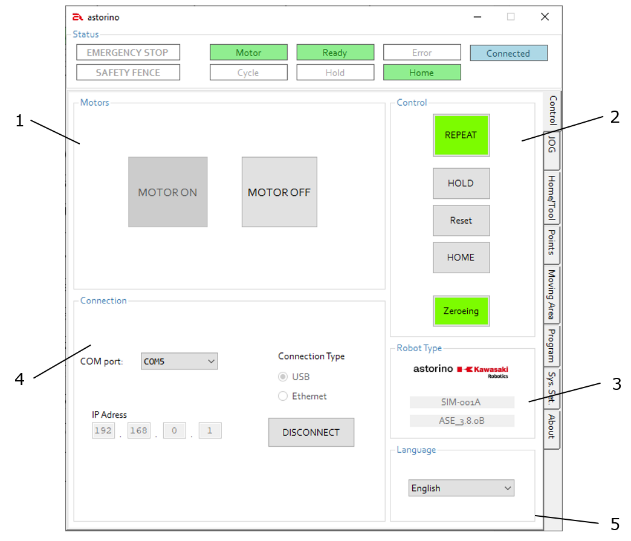The width and height of the screenshot is (631, 541).
Task: Click the SIM-001A robot type field
Action: click(462, 402)
